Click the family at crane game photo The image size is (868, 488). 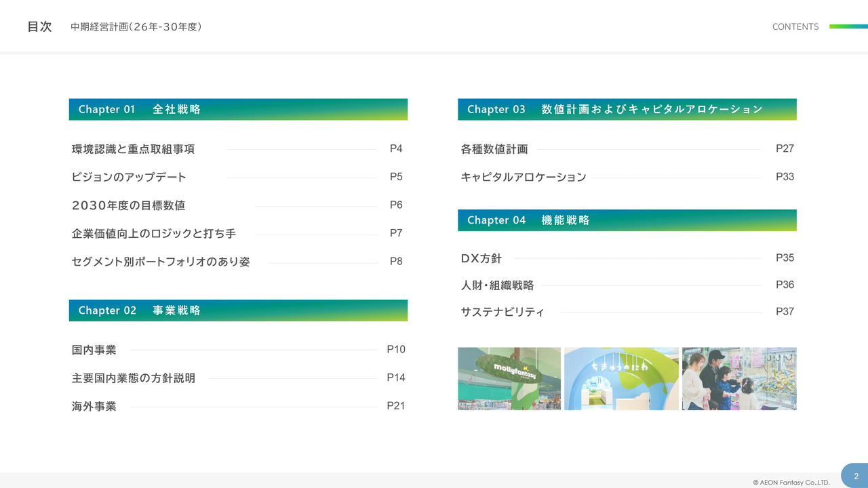pyautogui.click(x=739, y=378)
